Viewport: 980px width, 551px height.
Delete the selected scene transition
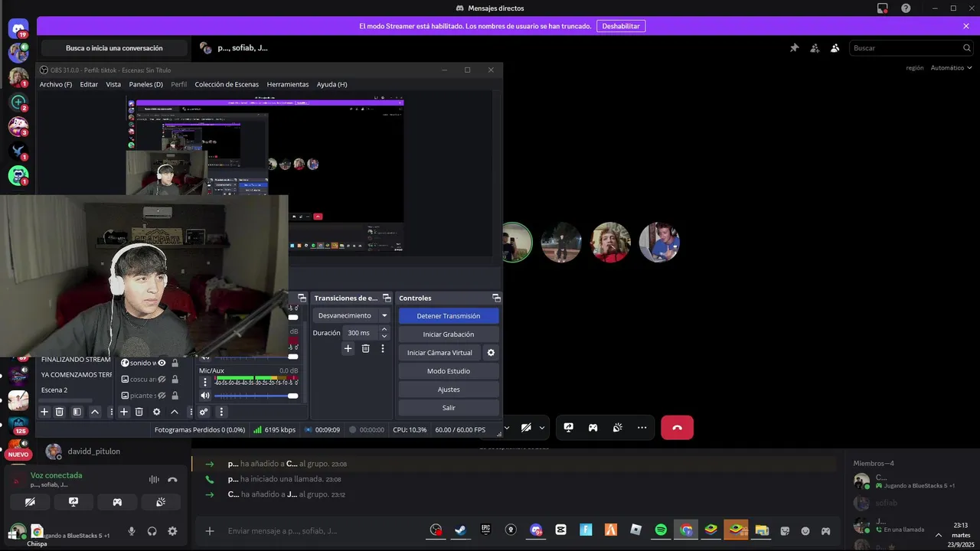pyautogui.click(x=365, y=349)
